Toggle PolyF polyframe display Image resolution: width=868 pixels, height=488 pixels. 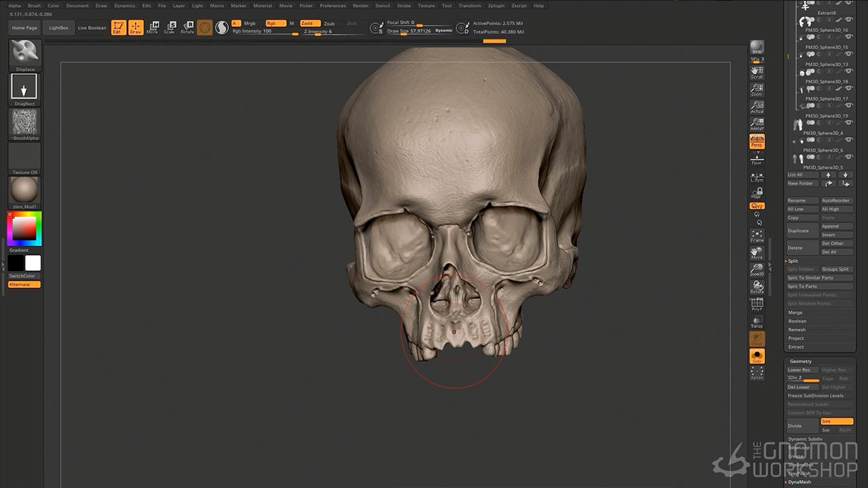pos(757,304)
